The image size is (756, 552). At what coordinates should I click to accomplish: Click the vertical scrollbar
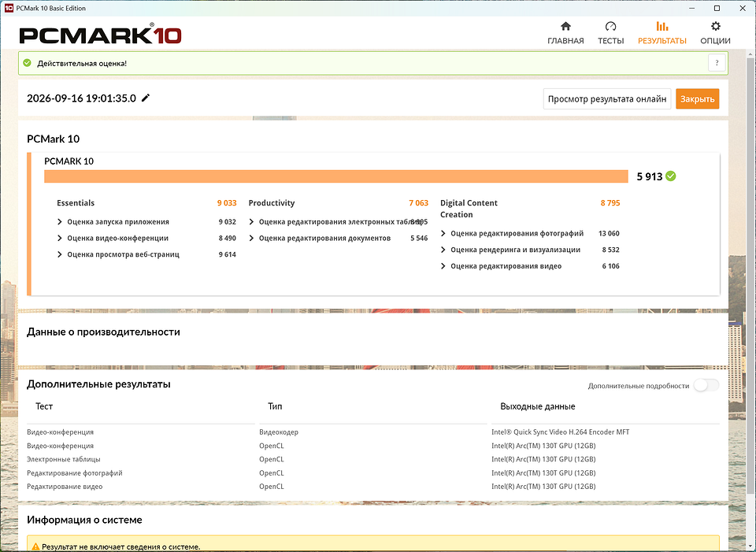751,275
